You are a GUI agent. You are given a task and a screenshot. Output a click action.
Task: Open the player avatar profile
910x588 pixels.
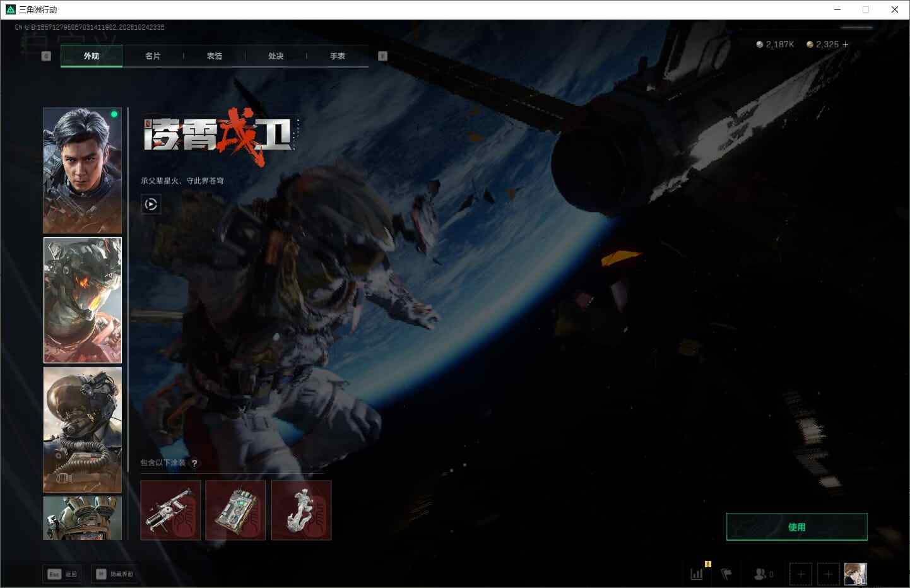pyautogui.click(x=856, y=574)
